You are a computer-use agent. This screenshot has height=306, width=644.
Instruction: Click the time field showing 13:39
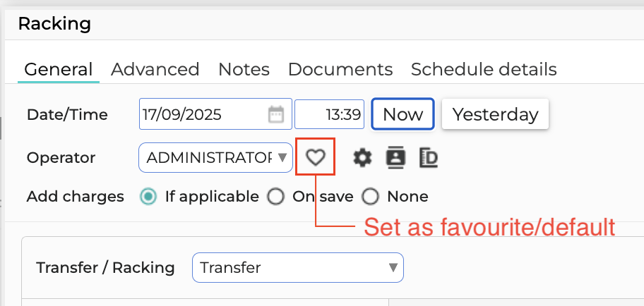329,114
